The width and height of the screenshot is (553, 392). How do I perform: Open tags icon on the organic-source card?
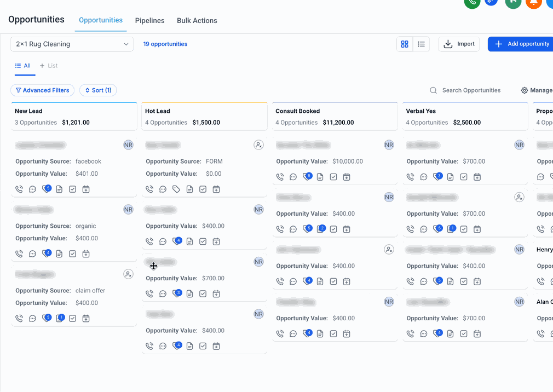coord(46,253)
